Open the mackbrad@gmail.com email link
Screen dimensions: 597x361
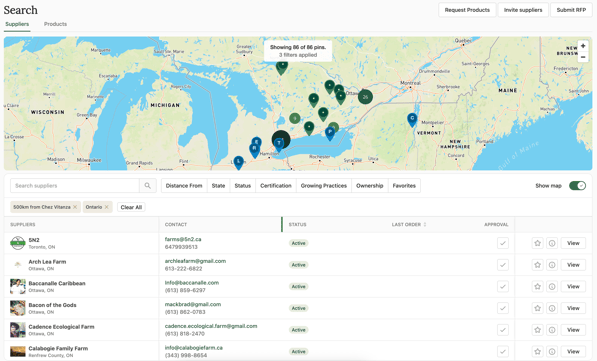[193, 305]
